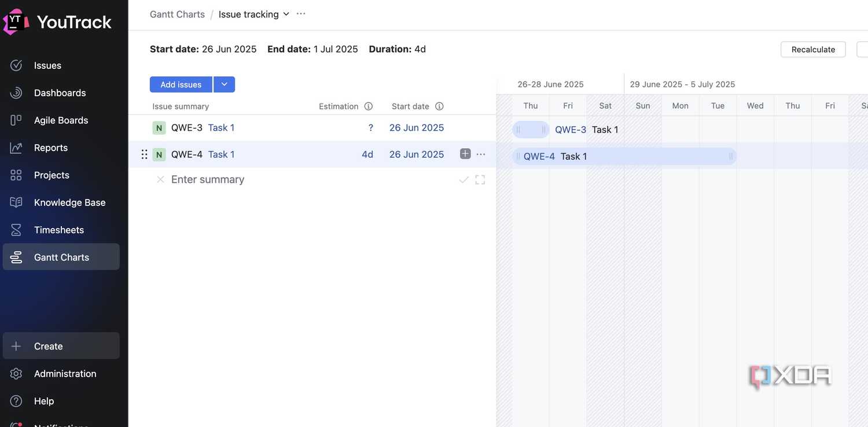Image resolution: width=868 pixels, height=427 pixels.
Task: Click the QWE-3 estimation question mark
Action: coord(371,128)
